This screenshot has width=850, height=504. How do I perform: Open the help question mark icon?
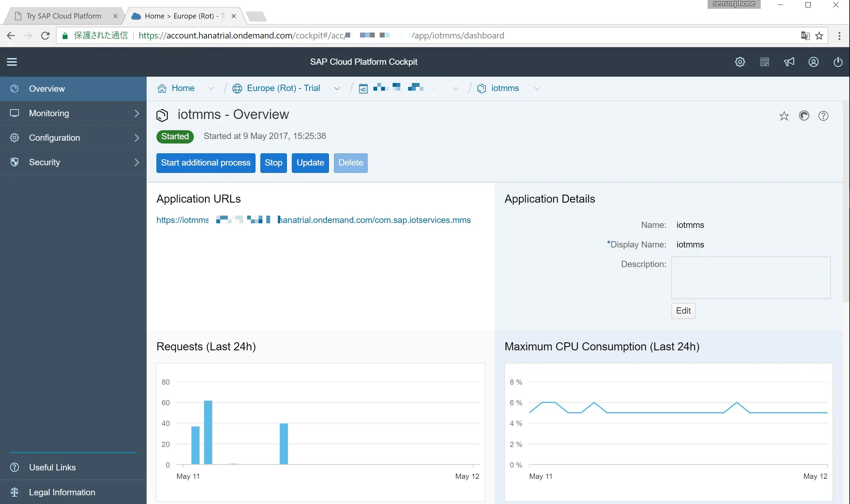pos(823,116)
